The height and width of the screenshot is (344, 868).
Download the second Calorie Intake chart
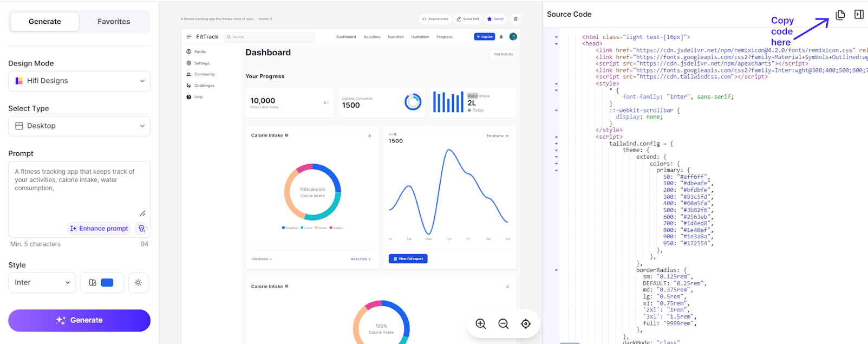(507, 287)
